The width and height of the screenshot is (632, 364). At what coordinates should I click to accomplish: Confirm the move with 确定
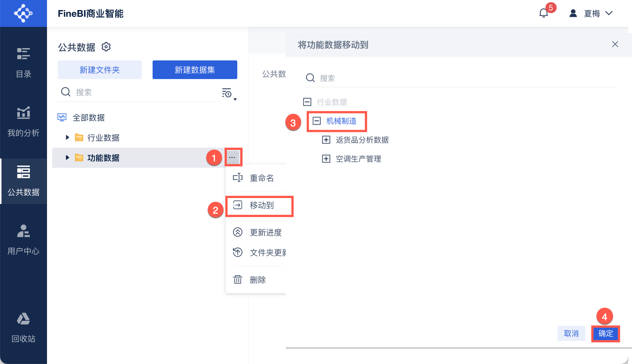coord(606,333)
